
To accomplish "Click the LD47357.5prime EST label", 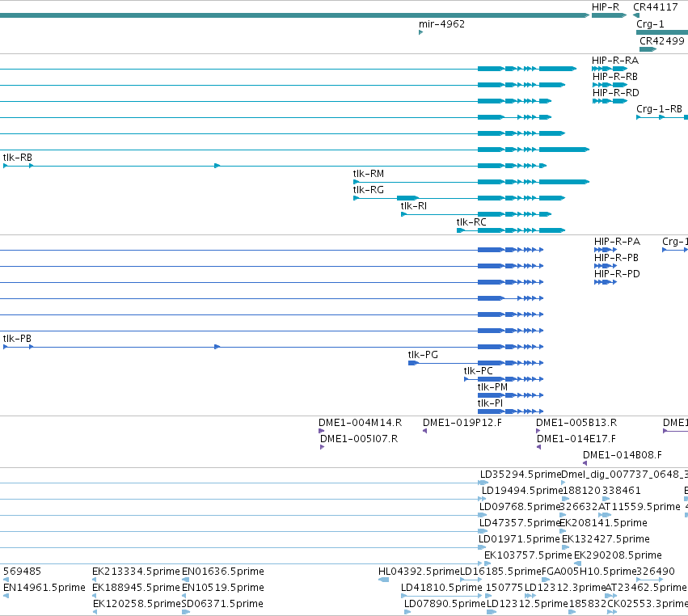I will [x=520, y=522].
